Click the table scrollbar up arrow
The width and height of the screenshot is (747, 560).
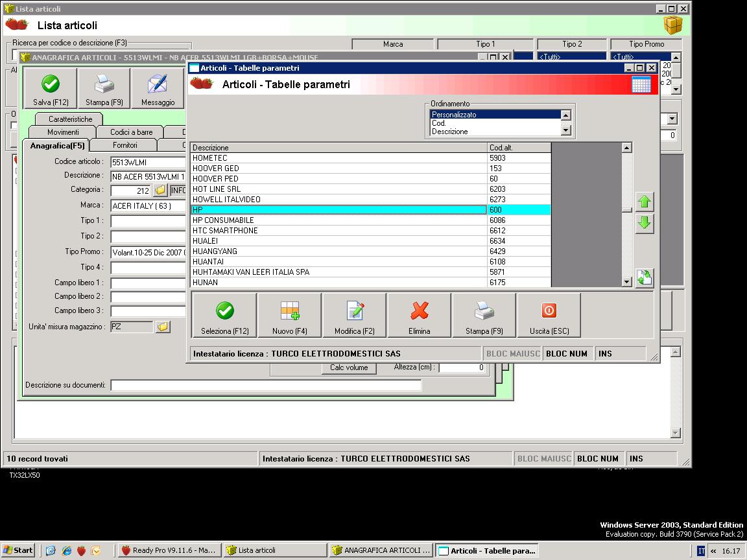pyautogui.click(x=627, y=148)
